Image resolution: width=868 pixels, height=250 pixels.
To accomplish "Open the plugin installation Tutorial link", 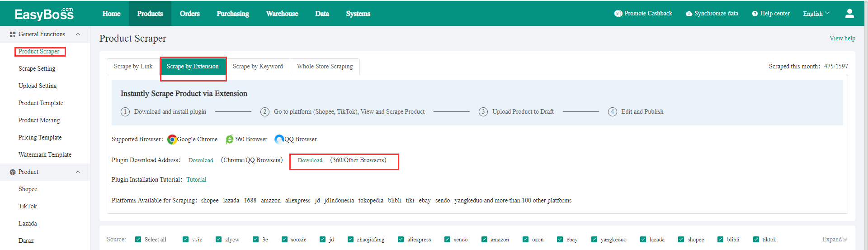I will [x=196, y=180].
